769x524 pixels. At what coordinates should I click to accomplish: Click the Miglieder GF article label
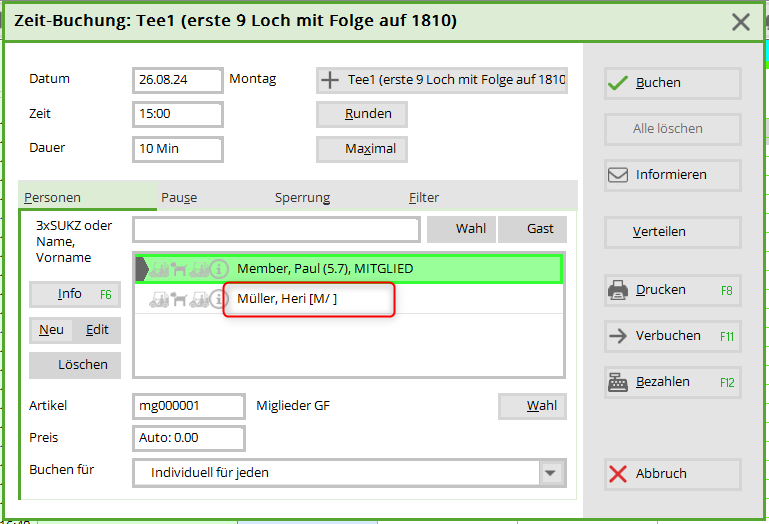(x=293, y=406)
